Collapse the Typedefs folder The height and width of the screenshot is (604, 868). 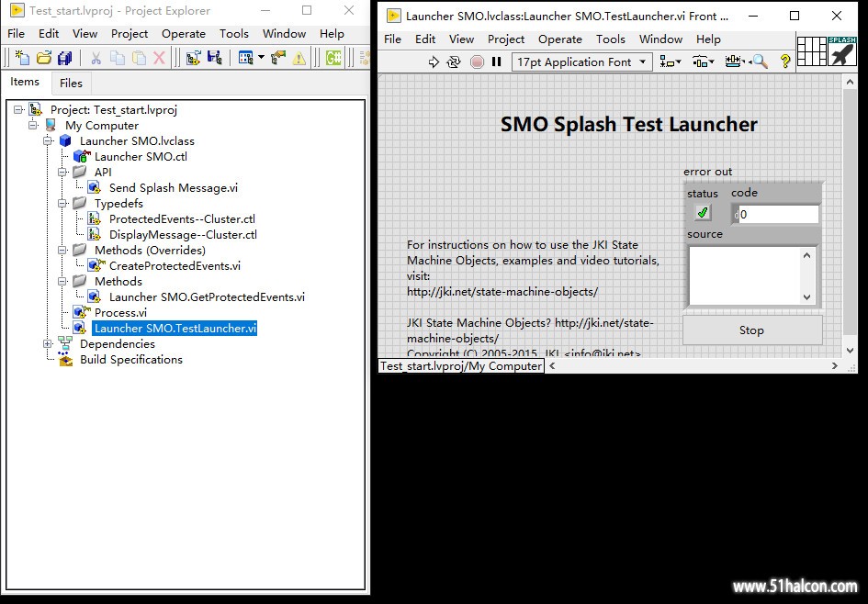click(x=62, y=204)
